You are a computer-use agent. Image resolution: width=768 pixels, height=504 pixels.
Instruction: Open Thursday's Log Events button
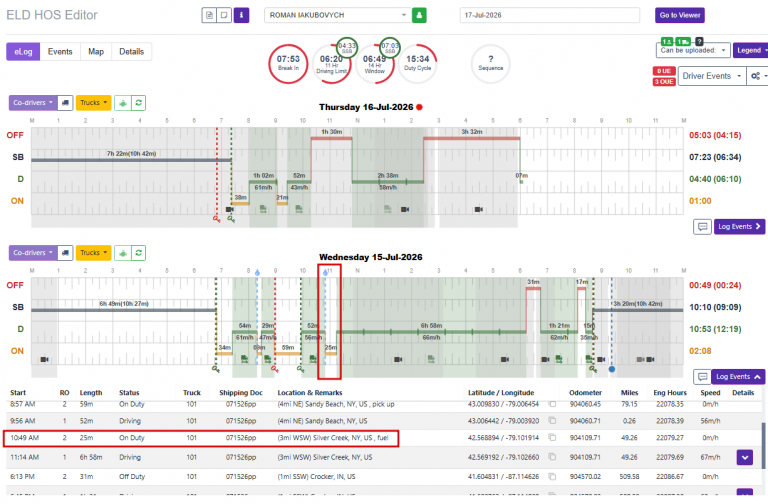pos(739,227)
